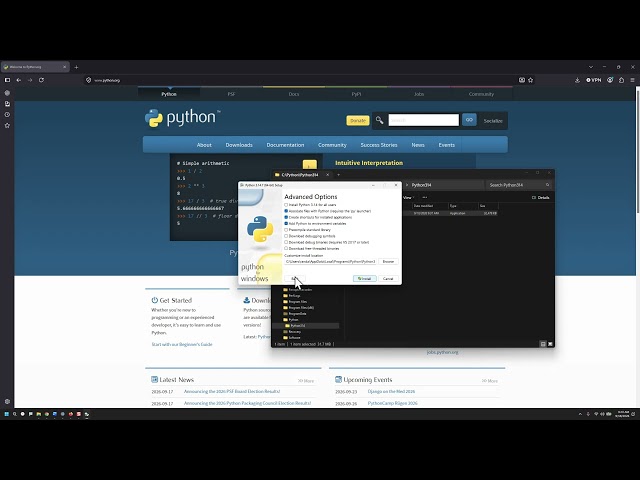Click Cancel in Python setup dialog
Viewport: 640px width, 480px height.
(x=388, y=278)
